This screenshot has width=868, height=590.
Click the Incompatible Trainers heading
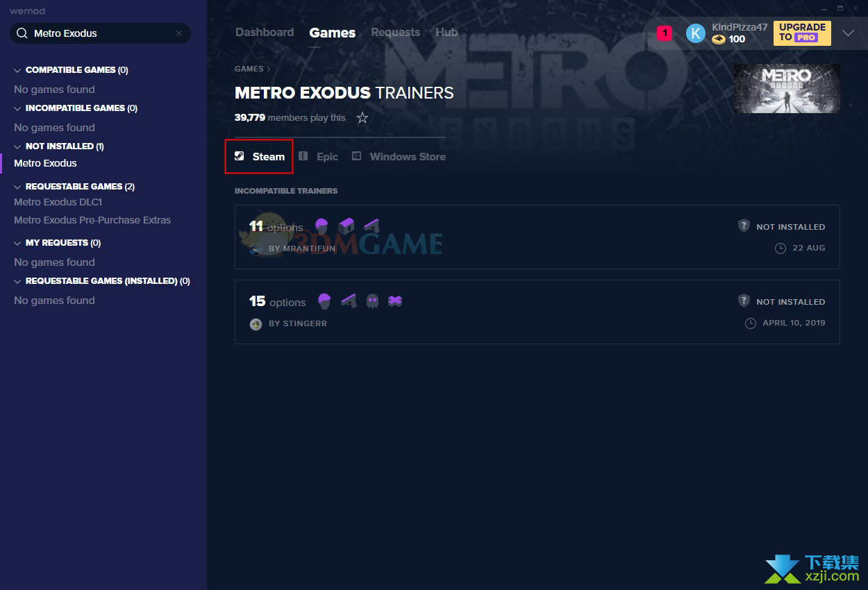pyautogui.click(x=286, y=191)
